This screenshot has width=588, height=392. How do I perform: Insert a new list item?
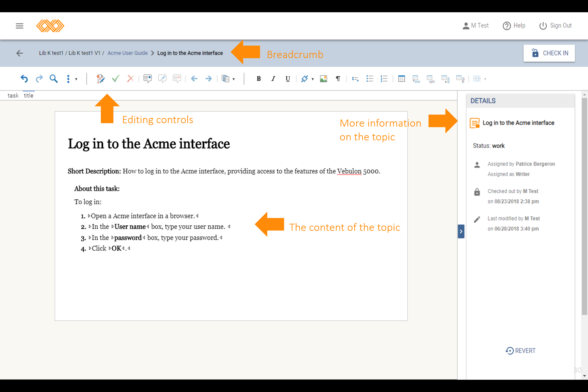[355, 79]
